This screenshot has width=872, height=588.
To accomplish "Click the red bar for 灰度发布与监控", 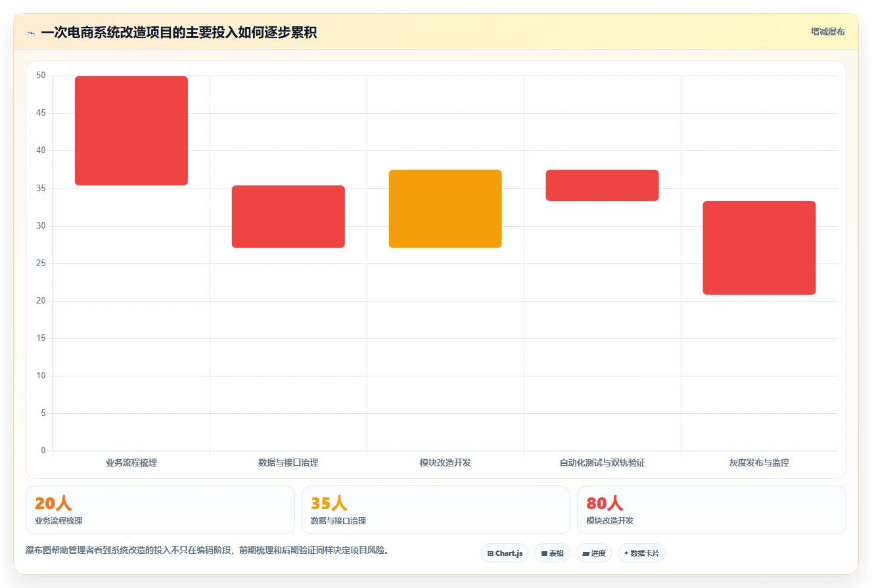I will (x=760, y=248).
